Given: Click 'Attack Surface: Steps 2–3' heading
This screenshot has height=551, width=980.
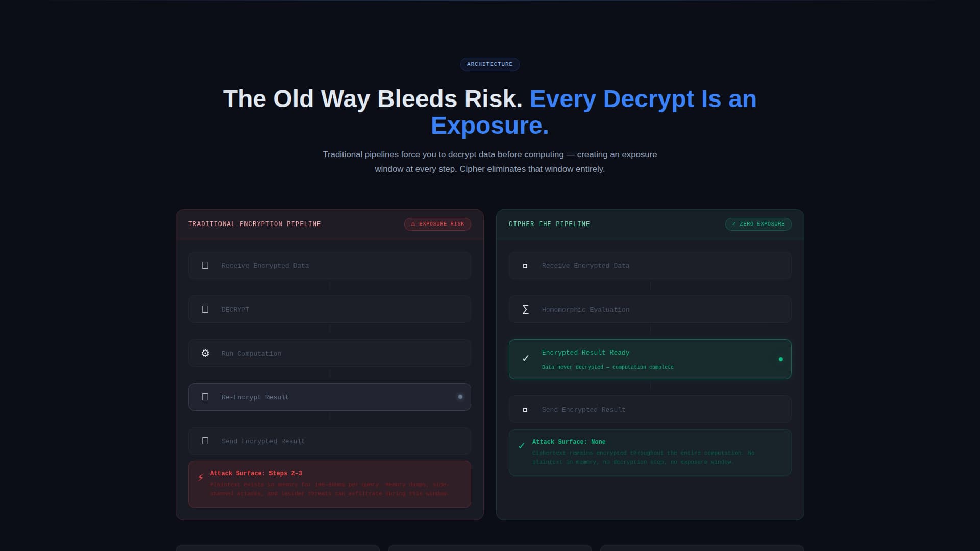Looking at the screenshot, I should click(256, 473).
